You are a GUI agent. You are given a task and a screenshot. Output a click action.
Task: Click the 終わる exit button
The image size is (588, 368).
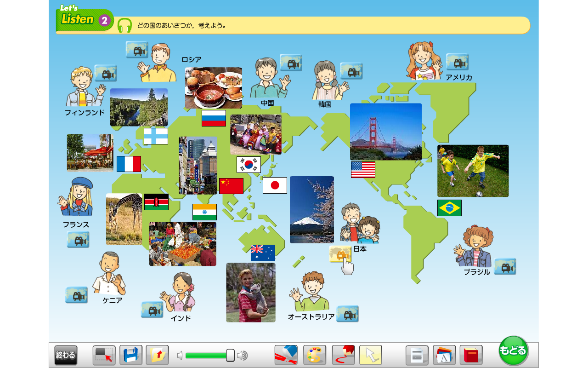click(x=66, y=355)
